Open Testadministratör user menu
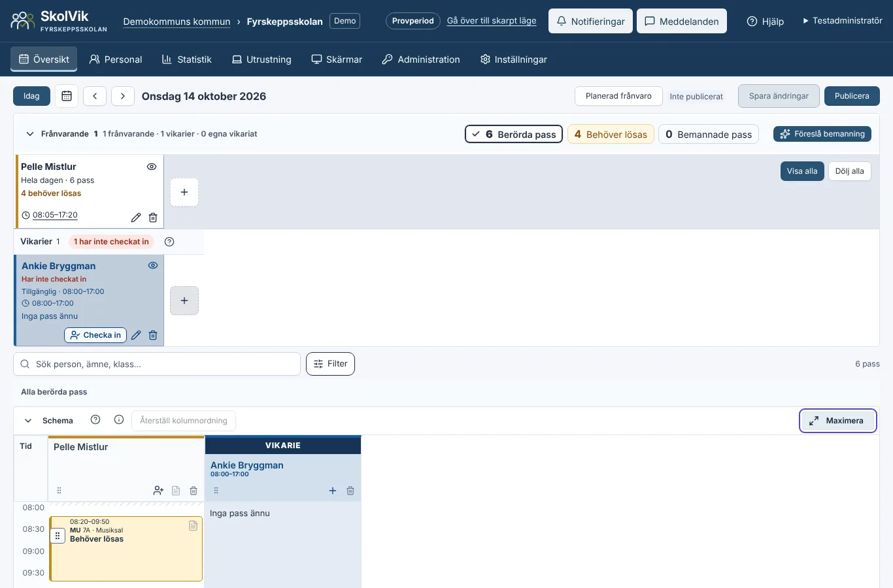 coord(843,21)
